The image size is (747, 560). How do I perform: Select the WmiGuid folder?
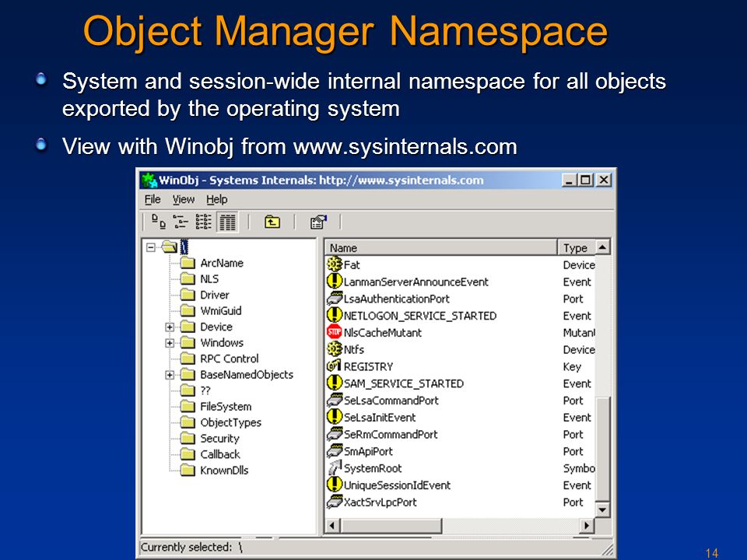point(220,311)
